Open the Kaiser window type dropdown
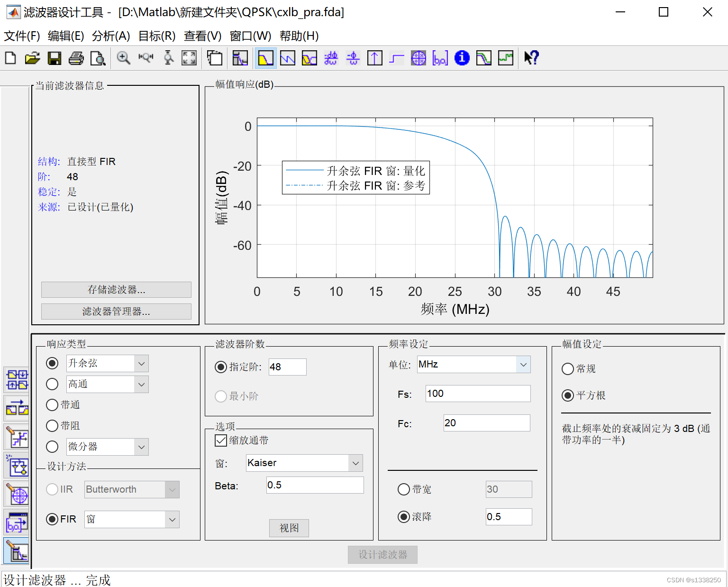728x587 pixels. pos(355,463)
